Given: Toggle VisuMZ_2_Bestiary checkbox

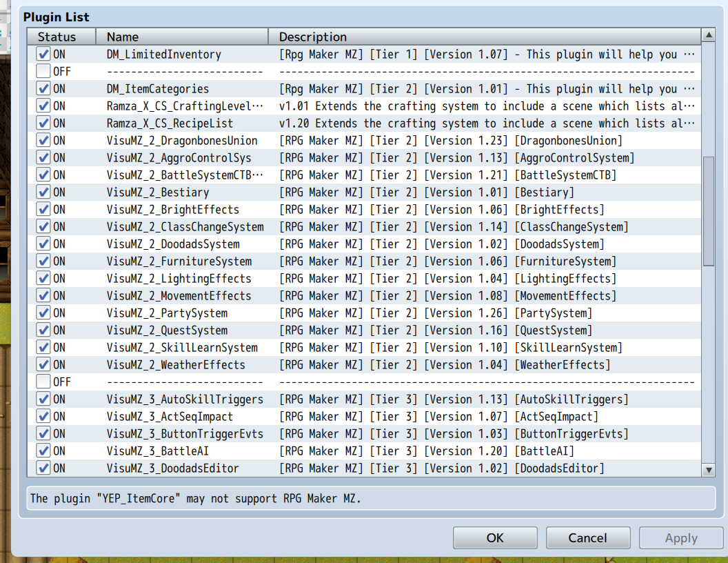Looking at the screenshot, I should [x=43, y=192].
